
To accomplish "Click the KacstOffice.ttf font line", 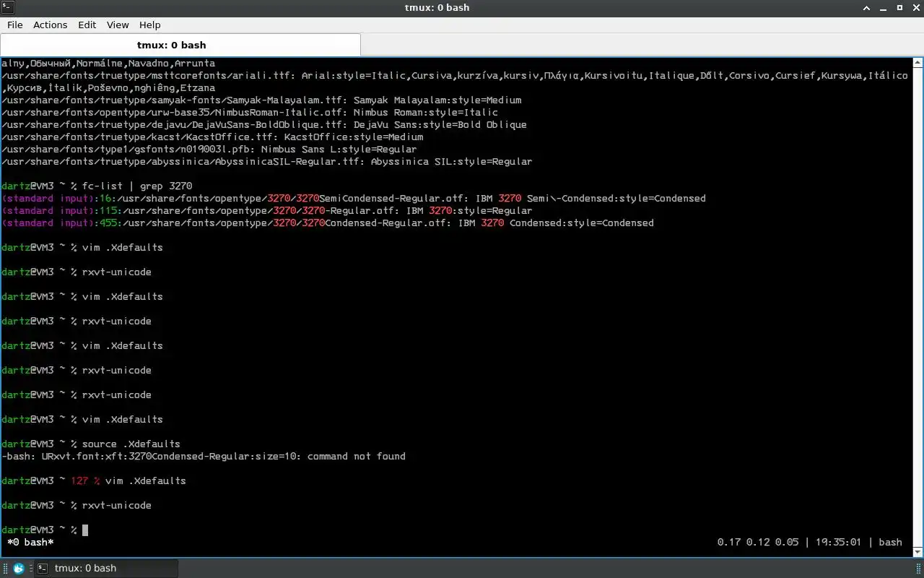I will pos(212,137).
